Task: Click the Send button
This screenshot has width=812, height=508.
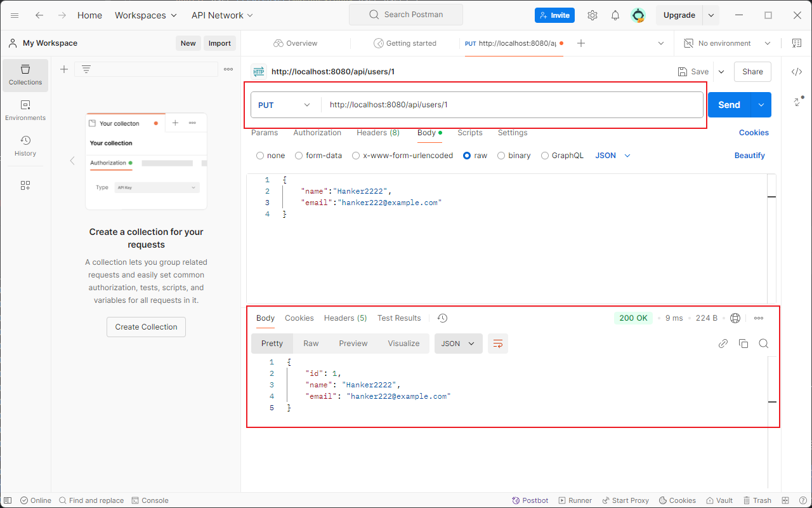Action: coord(729,105)
